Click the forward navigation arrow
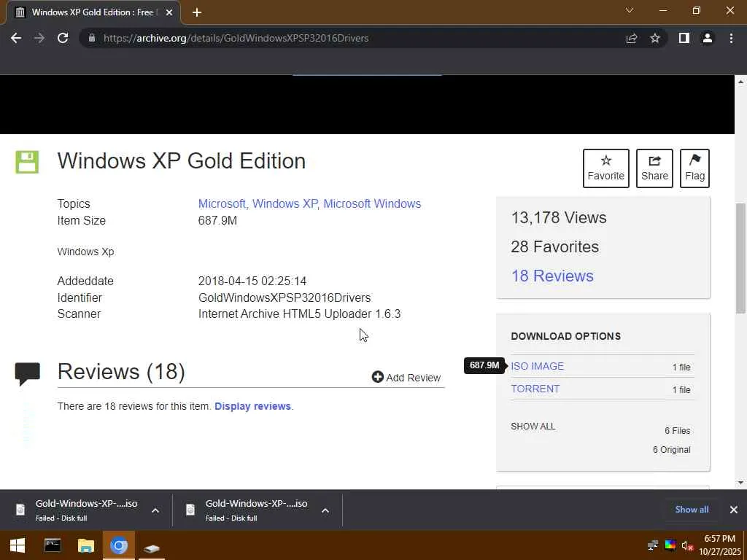The width and height of the screenshot is (747, 560). (39, 38)
